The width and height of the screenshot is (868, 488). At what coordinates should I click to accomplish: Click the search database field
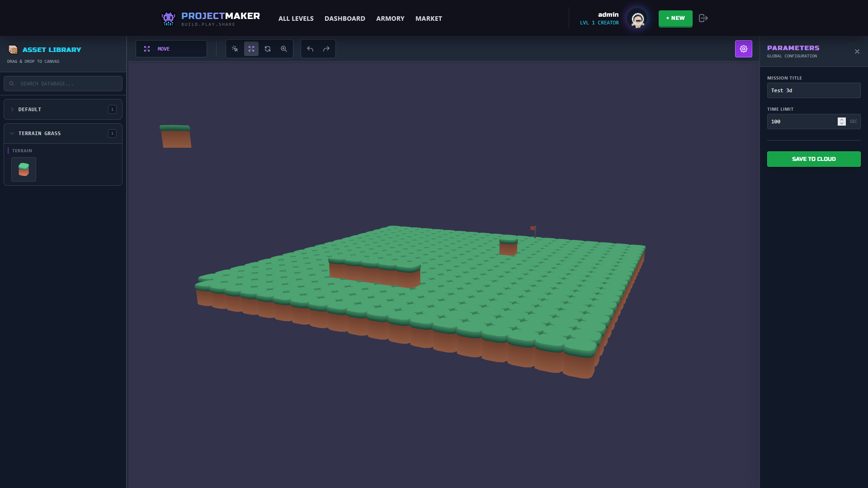pyautogui.click(x=63, y=84)
